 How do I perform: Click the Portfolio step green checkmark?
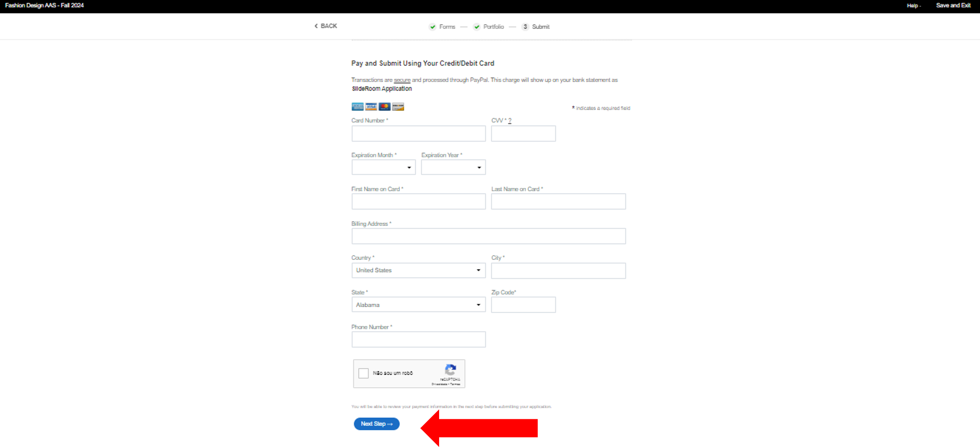[x=477, y=27]
